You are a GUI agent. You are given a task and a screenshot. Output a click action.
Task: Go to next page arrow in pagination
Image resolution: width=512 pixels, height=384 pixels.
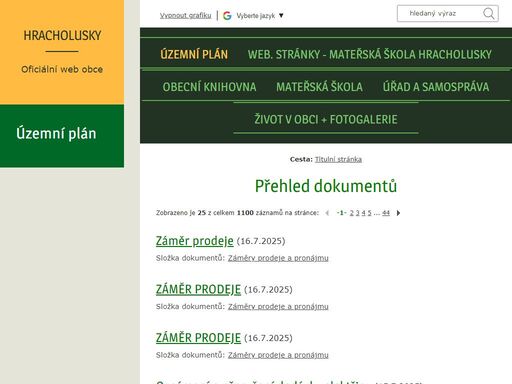(x=398, y=213)
